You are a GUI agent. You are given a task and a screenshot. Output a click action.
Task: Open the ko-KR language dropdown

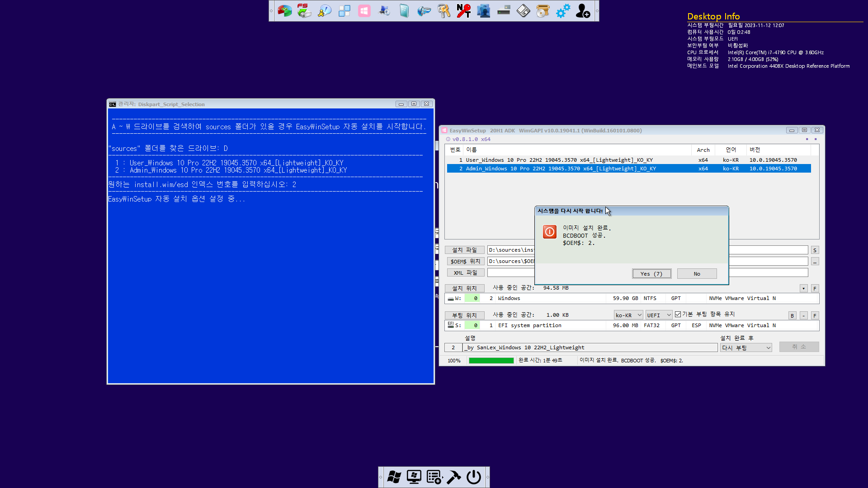coord(628,315)
